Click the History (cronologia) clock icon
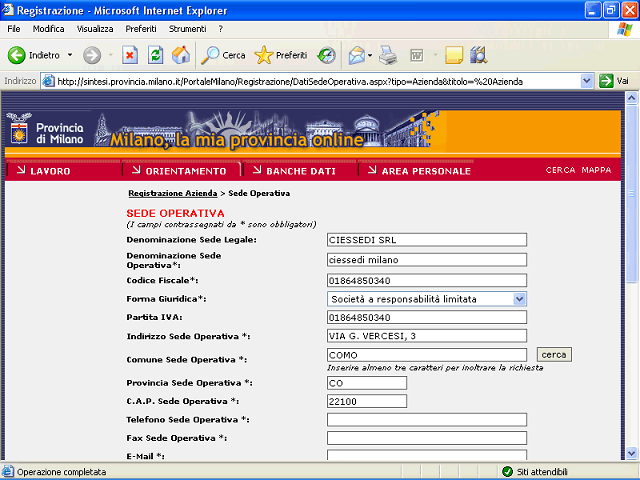Viewport: 640px width, 480px height. pos(326,55)
